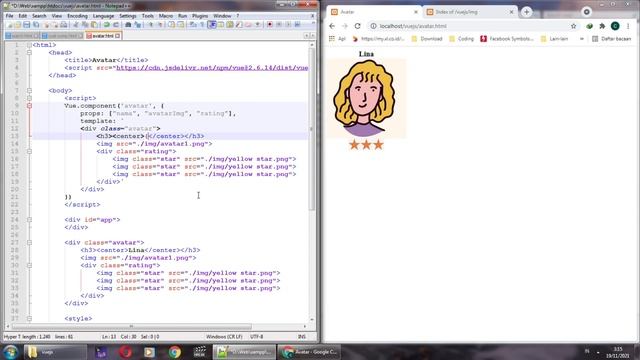Close the avatar.html tab in Notepad++
Screen dimensions: 640x360
[118, 36]
